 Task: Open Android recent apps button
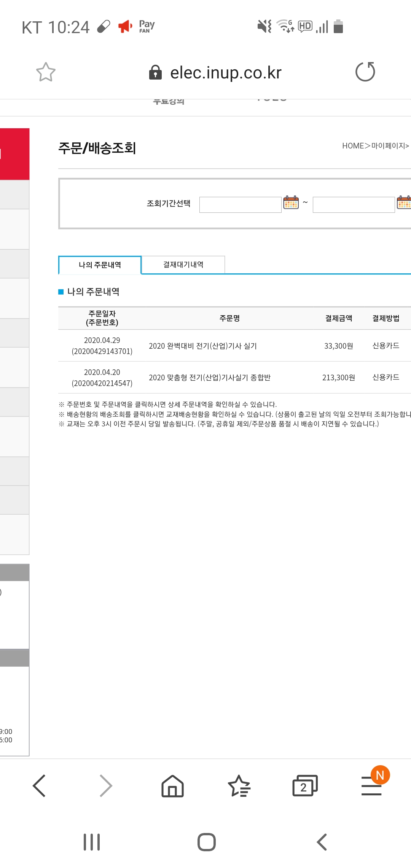pos(92,842)
